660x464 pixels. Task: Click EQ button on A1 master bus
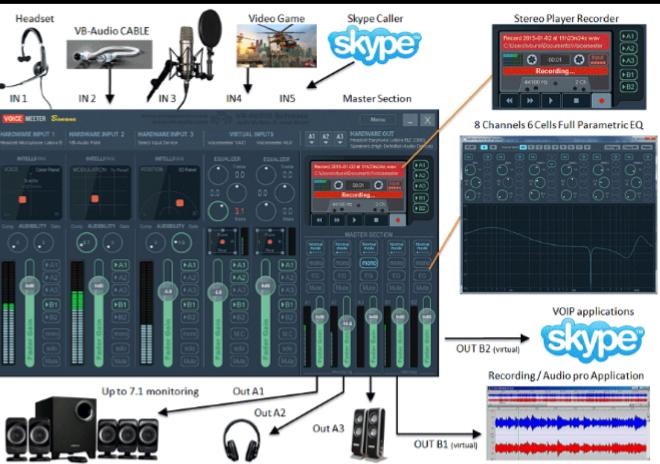[x=315, y=275]
